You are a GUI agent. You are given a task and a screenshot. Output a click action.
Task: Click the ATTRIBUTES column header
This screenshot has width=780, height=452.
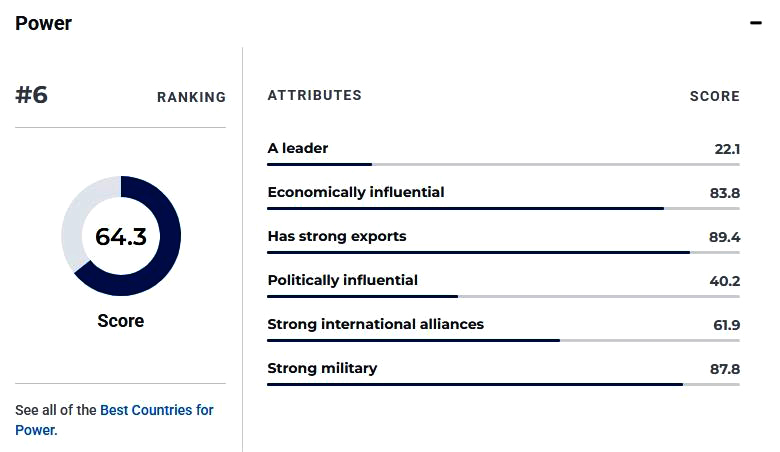click(314, 96)
